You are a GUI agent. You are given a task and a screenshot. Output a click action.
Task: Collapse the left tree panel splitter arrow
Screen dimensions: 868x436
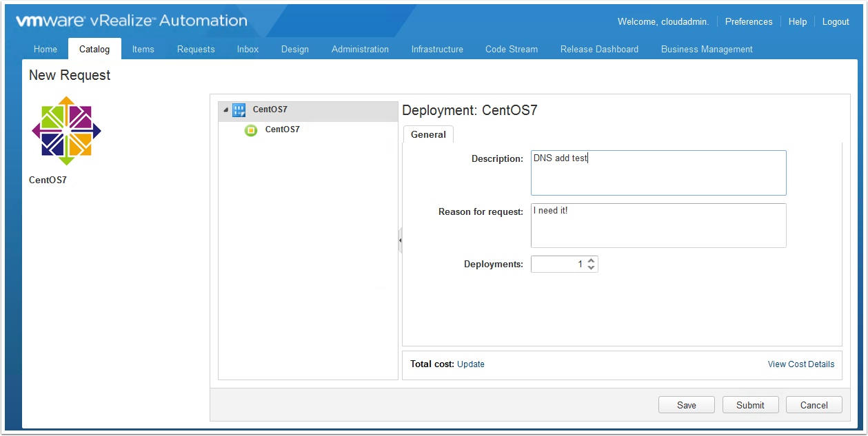400,240
